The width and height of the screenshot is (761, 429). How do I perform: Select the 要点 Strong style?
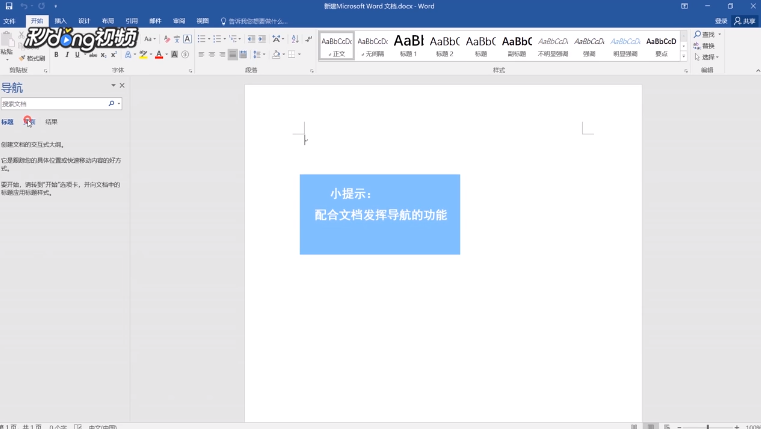[661, 46]
